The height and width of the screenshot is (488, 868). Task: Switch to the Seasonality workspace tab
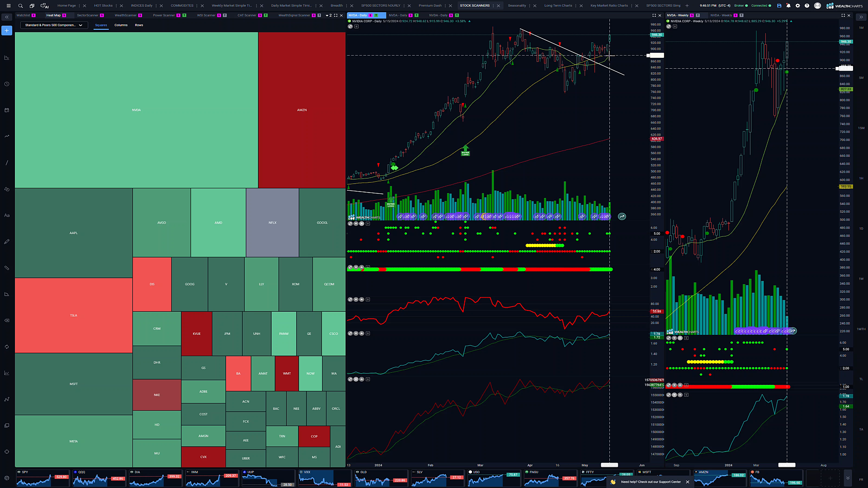517,6
